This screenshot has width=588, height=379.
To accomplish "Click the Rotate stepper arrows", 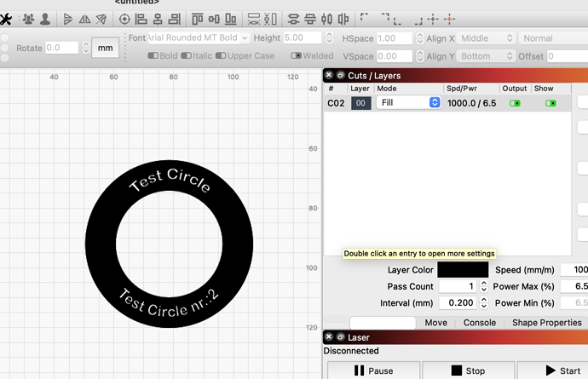I will click(86, 48).
